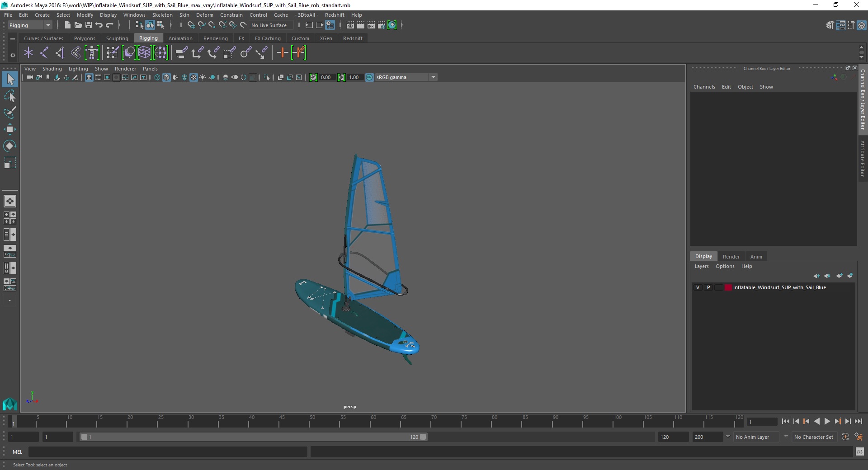Click the Create Lattice shelf icon

click(x=144, y=53)
